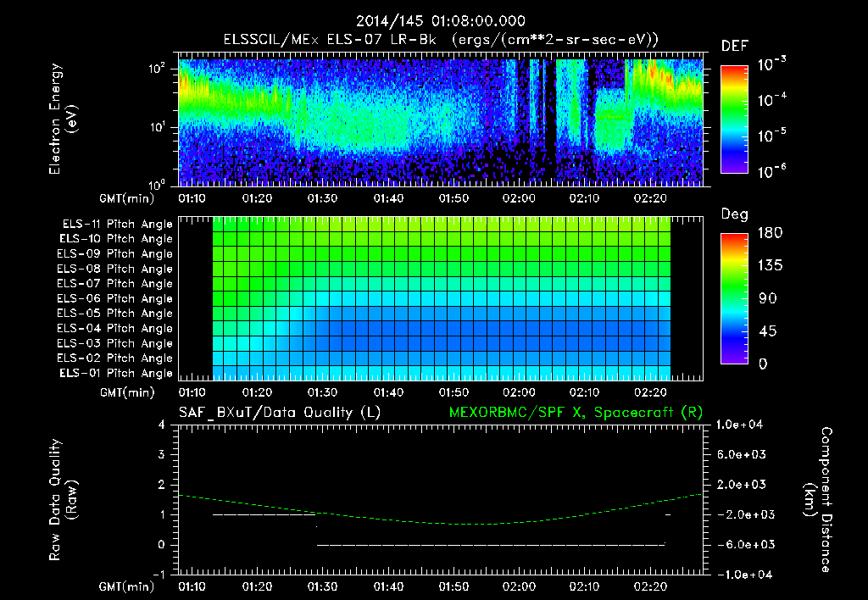Click the red high-flux region in the spectrogram
This screenshot has width=868, height=600.
[x=658, y=73]
